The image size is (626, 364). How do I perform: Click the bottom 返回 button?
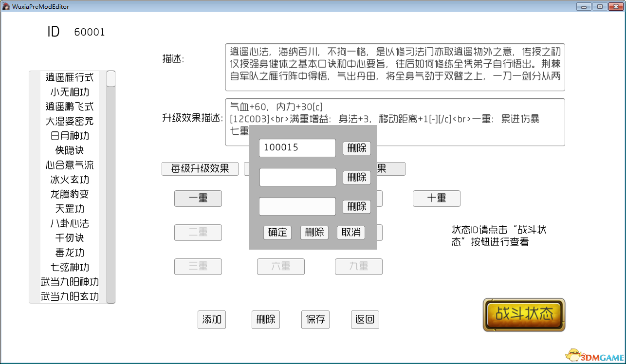[x=365, y=319]
